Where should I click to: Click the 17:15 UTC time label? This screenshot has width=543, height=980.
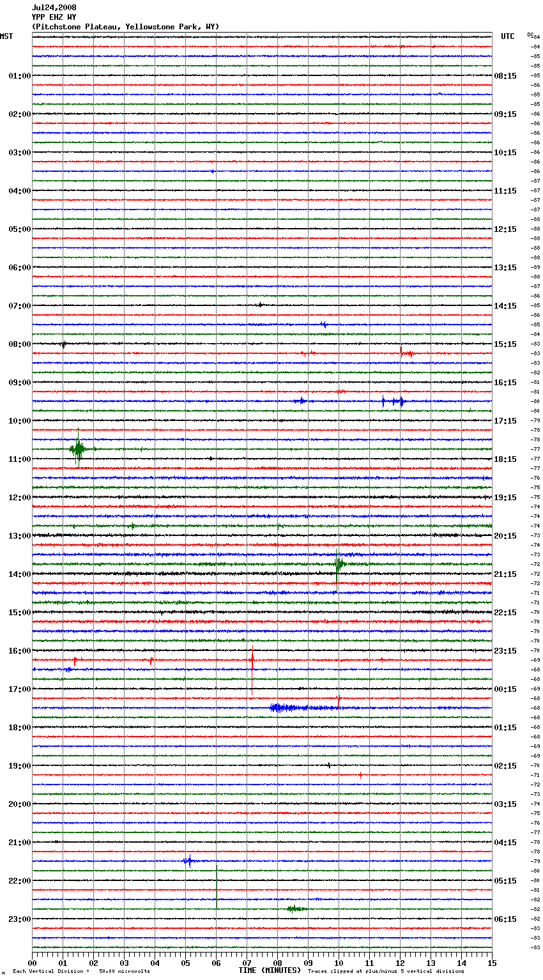[505, 421]
